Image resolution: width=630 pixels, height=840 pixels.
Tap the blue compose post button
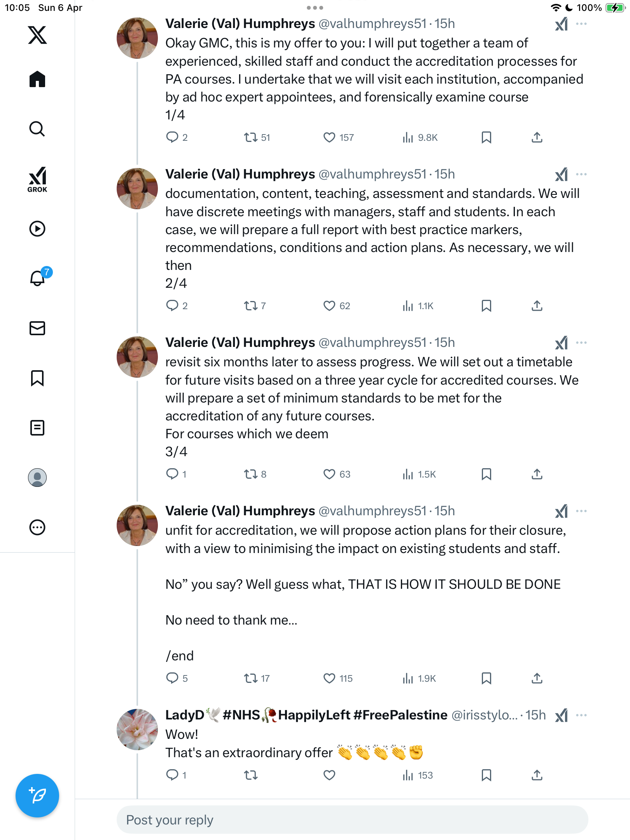(37, 796)
